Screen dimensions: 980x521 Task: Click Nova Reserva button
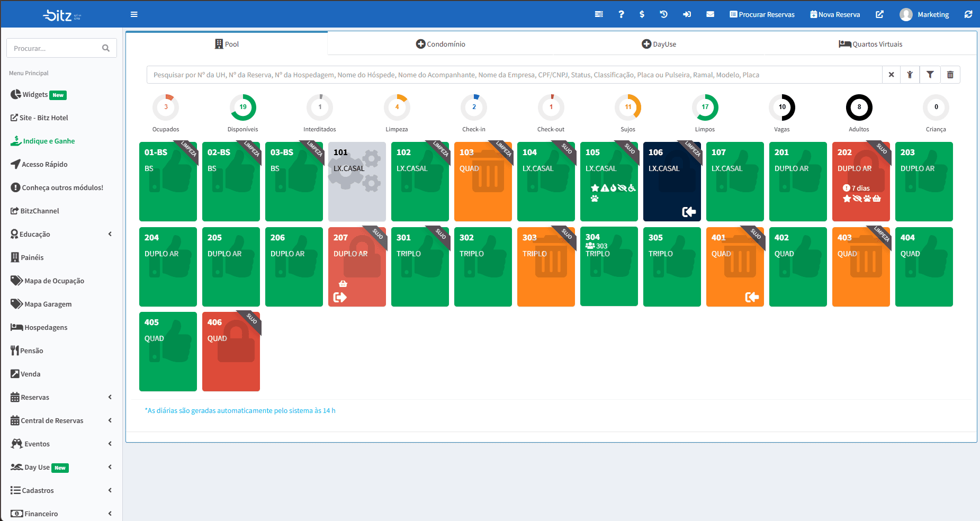point(835,14)
